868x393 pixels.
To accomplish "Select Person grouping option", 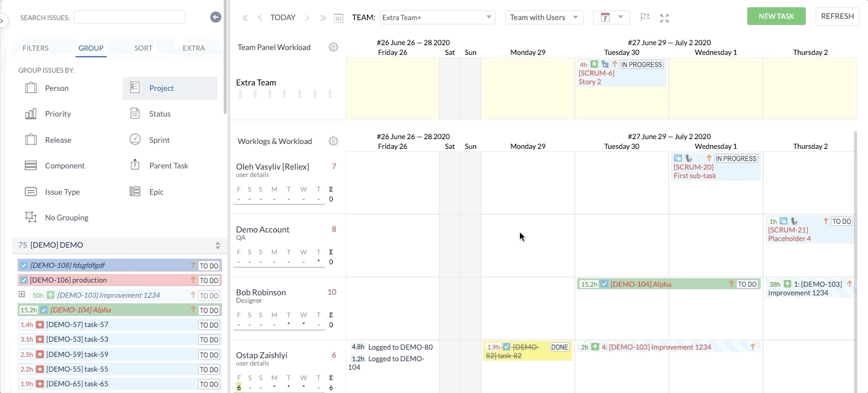I will (x=56, y=88).
